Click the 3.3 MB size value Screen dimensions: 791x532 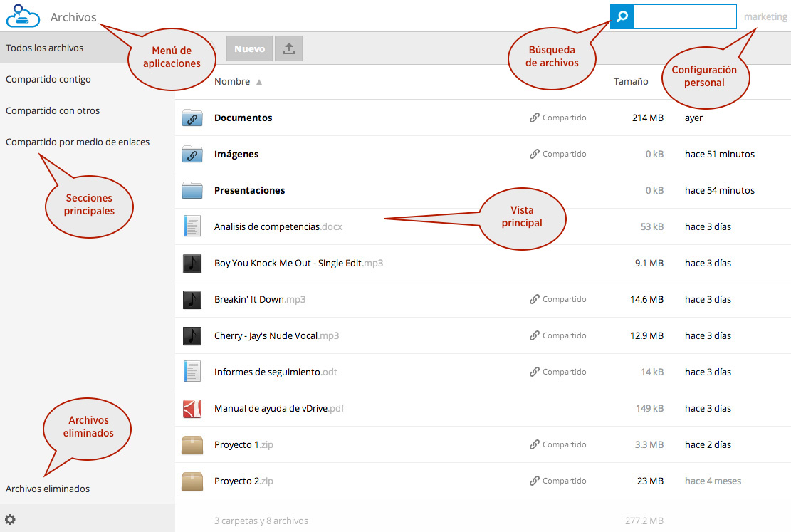click(x=649, y=444)
